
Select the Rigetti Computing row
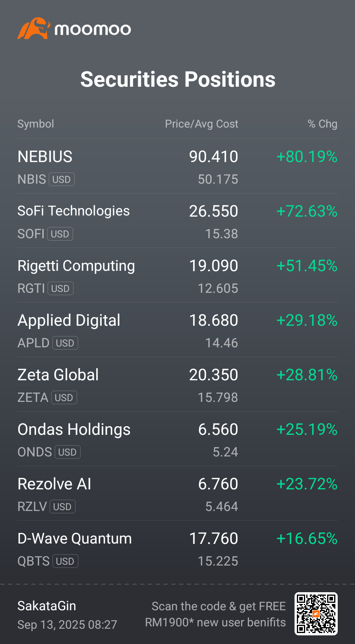click(177, 275)
